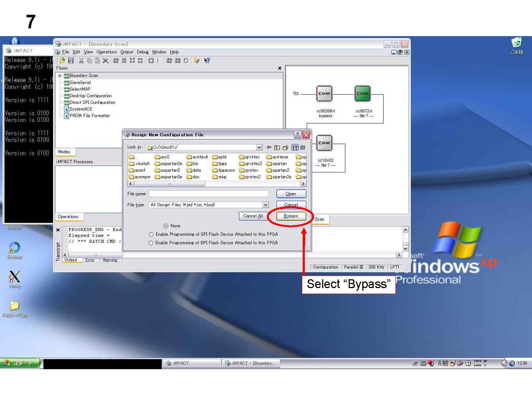Click the Cancel button in dialog
Image resolution: width=532 pixels, height=399 pixels.
(x=291, y=205)
